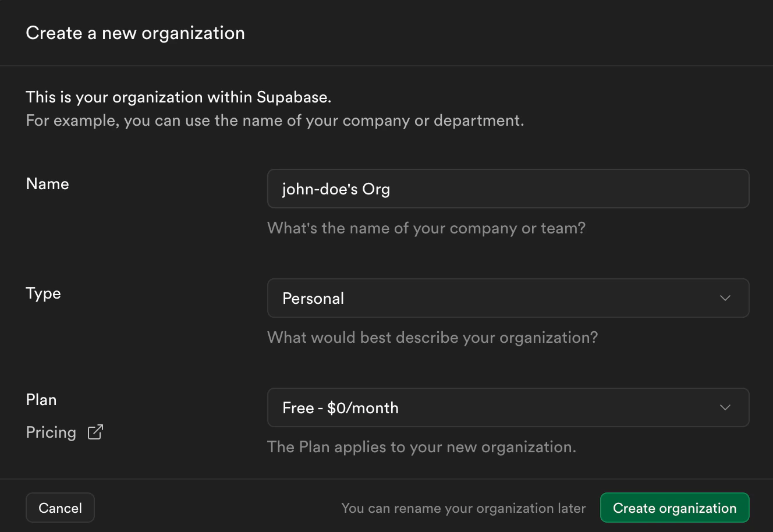Click the external link icon beside Pricing
The image size is (773, 532).
(94, 432)
